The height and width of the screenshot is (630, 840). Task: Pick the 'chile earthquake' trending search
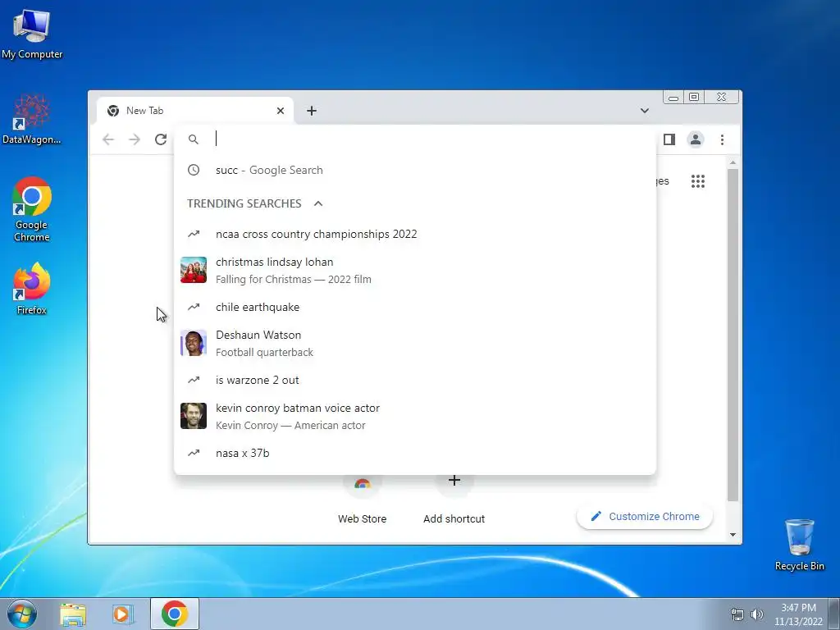tap(414, 307)
